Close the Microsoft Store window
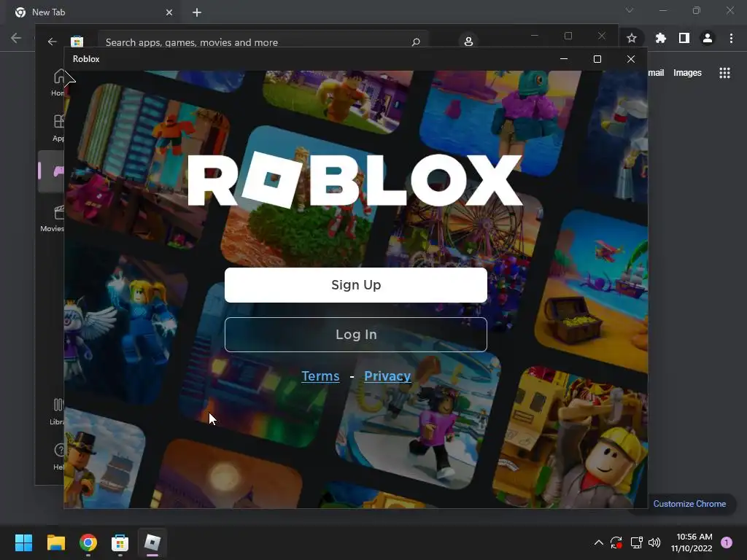This screenshot has width=747, height=560. (602, 36)
